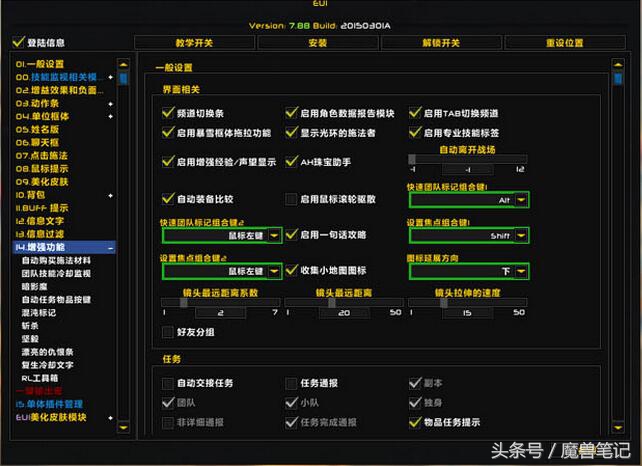Click 镜头最远距离系数 slider handle
The width and height of the screenshot is (642, 466).
tap(183, 302)
